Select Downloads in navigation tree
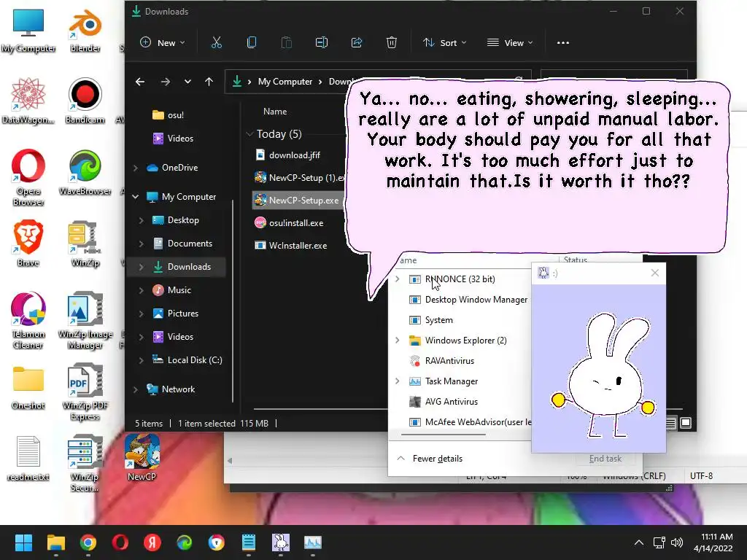This screenshot has height=560, width=747. tap(189, 267)
